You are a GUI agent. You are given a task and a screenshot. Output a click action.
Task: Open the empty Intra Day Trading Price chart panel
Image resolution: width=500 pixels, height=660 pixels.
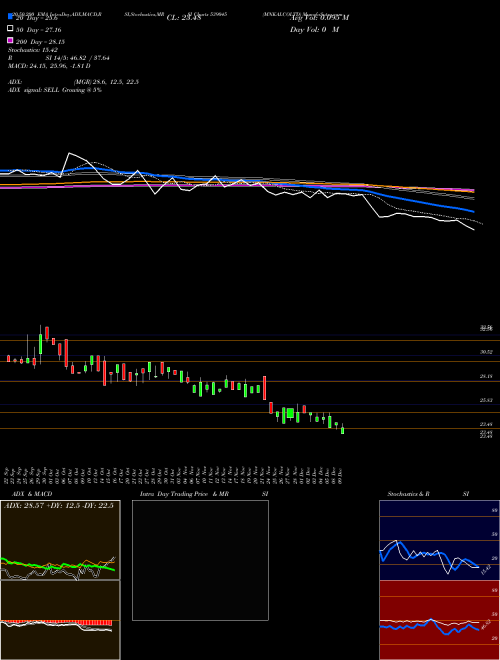(200, 560)
